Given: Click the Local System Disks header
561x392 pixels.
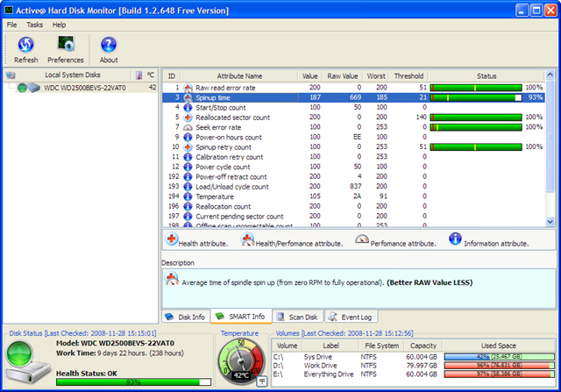Looking at the screenshot, I should (72, 75).
